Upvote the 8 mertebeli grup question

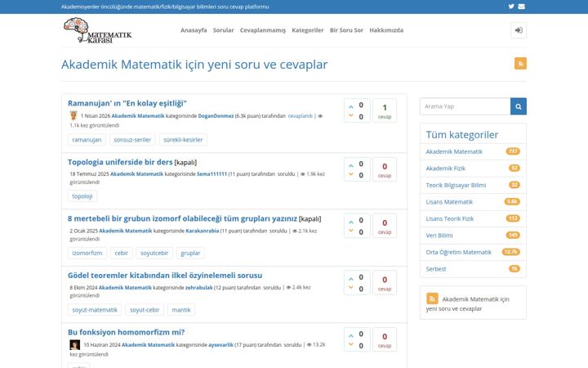350,222
